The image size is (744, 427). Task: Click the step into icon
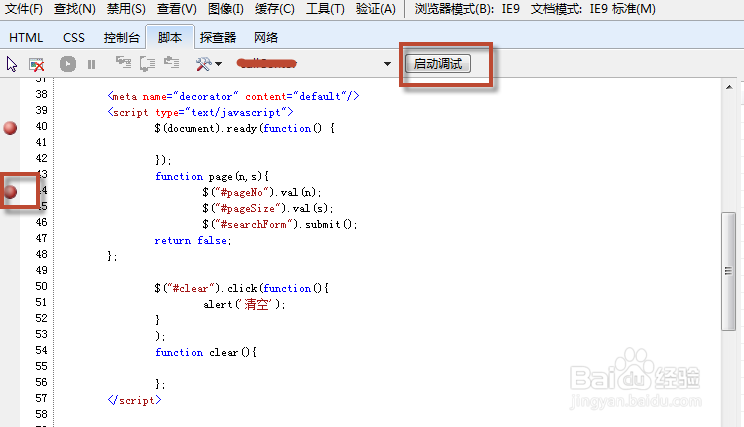point(123,63)
